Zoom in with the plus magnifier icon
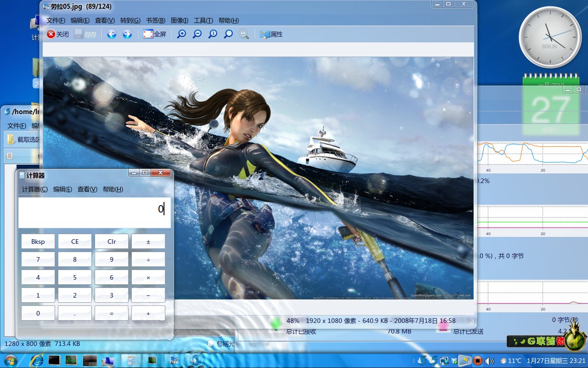The image size is (588, 368). coord(182,34)
